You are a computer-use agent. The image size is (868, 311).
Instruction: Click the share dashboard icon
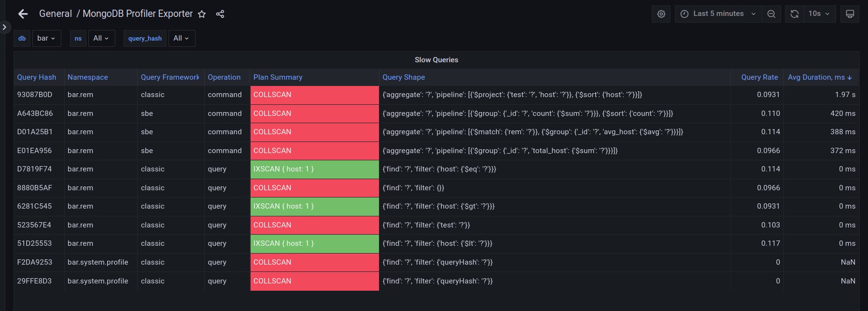tap(220, 14)
